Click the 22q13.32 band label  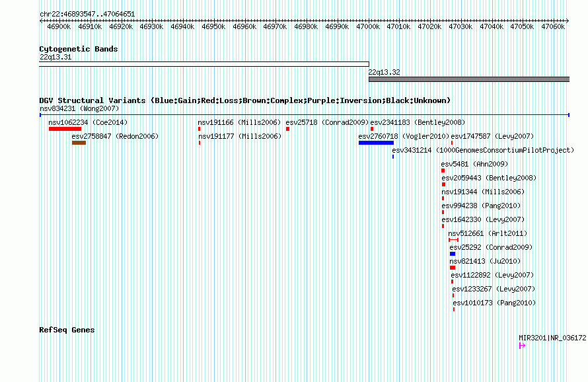[384, 73]
